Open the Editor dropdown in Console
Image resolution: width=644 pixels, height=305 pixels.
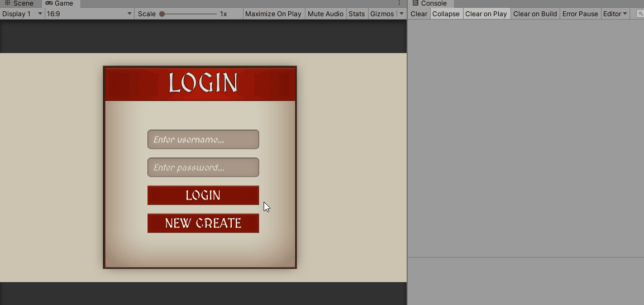click(615, 13)
